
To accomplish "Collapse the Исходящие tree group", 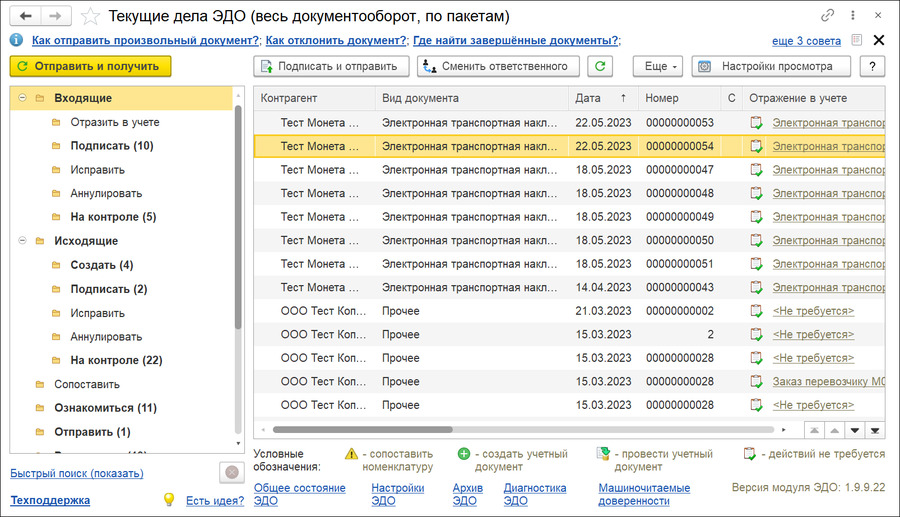I will 21,241.
